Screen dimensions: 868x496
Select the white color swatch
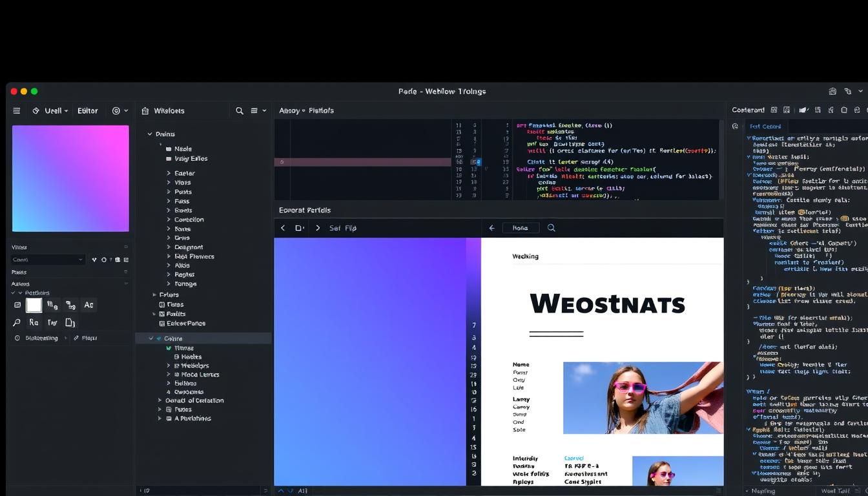[x=34, y=305]
